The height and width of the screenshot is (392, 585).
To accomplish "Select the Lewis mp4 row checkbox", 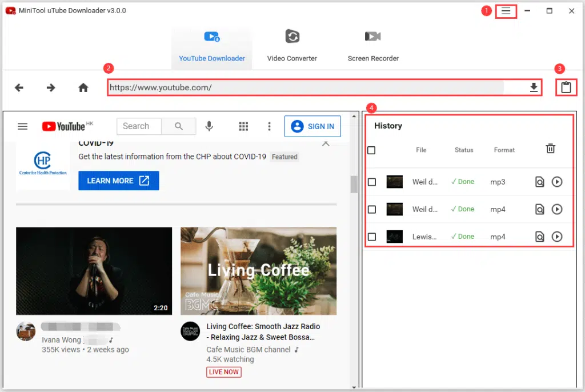I will click(372, 237).
